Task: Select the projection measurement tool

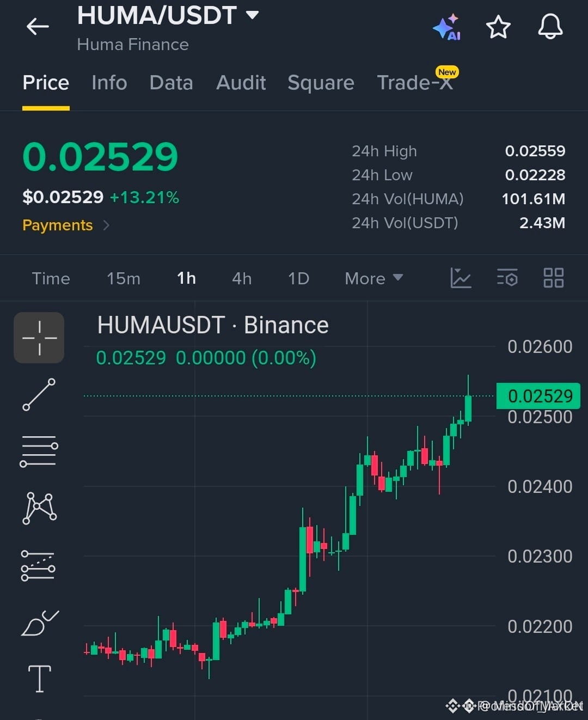Action: 38,565
